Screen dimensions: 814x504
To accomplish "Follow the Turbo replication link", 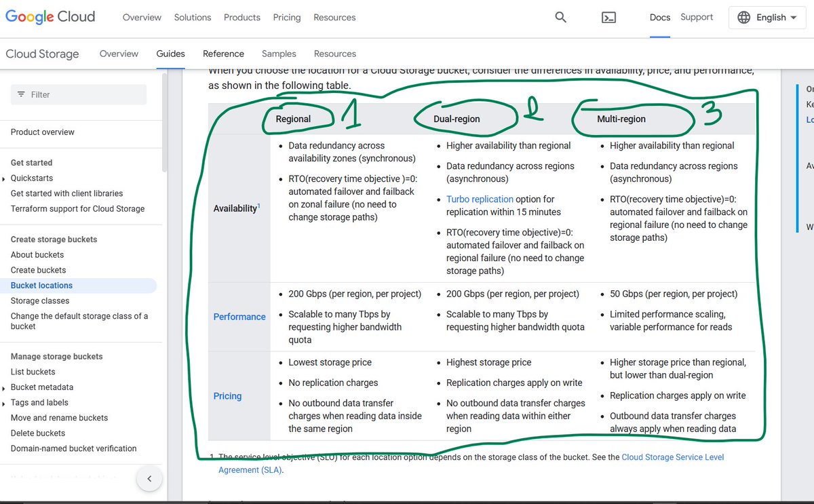I will [480, 199].
